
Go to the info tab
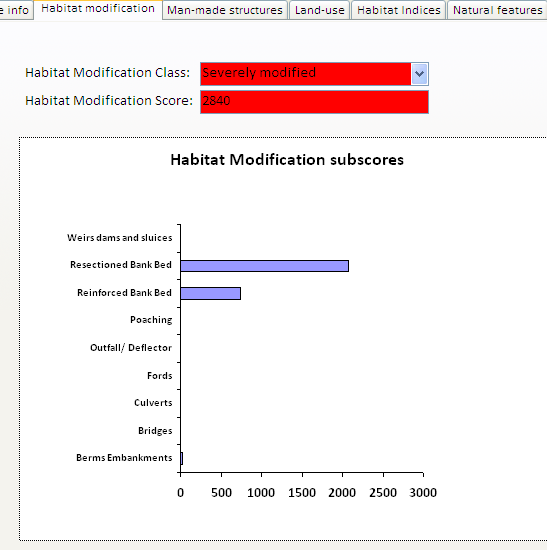pyautogui.click(x=16, y=10)
